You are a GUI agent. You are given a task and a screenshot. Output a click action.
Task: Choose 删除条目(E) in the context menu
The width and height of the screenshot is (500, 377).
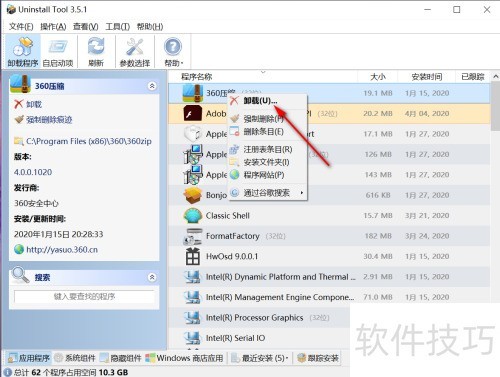coord(267,131)
